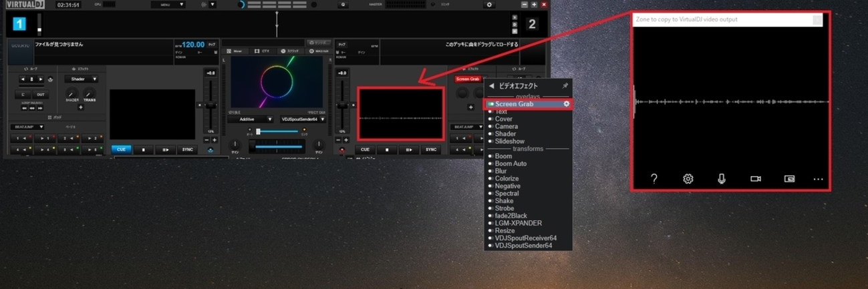The width and height of the screenshot is (868, 289).
Task: Switch to the Mixer tab
Action: click(x=235, y=51)
